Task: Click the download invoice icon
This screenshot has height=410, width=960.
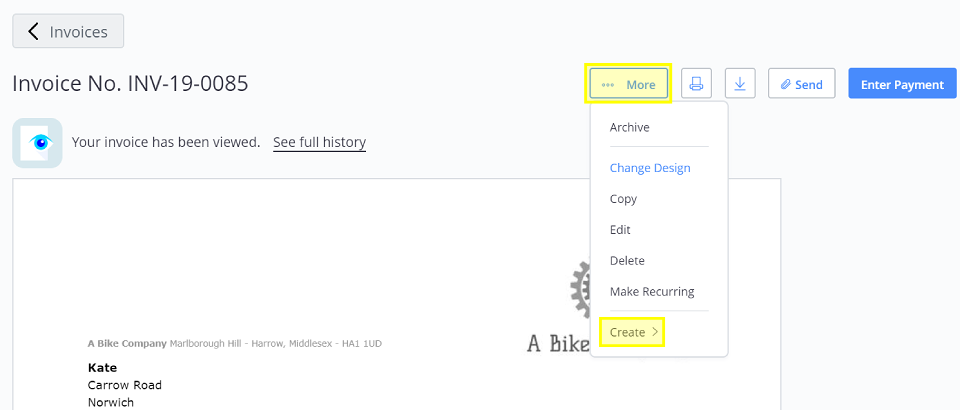Action: (x=740, y=83)
